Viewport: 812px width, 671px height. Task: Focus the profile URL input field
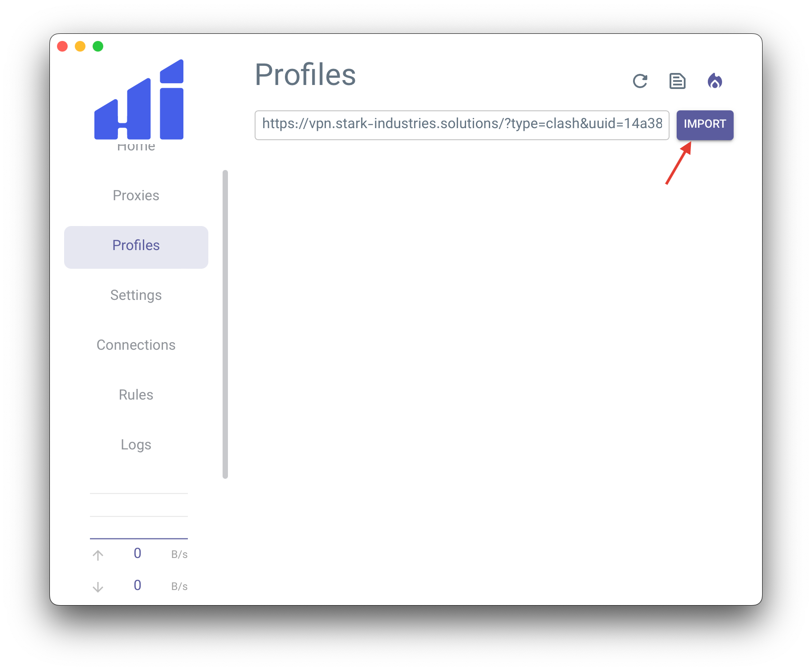(462, 125)
